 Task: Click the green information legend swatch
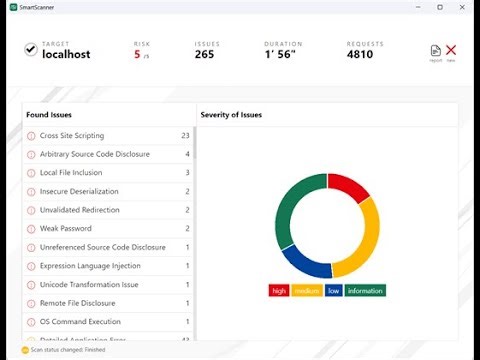tap(365, 291)
